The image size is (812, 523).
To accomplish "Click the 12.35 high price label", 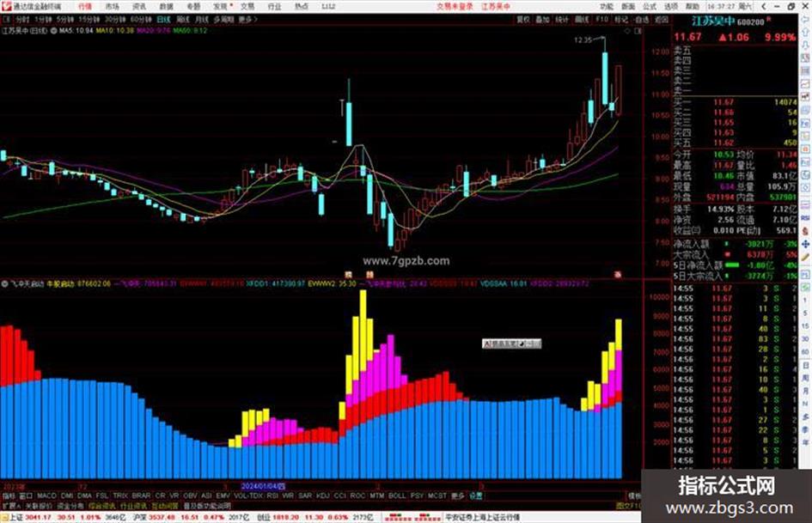I will click(x=583, y=40).
